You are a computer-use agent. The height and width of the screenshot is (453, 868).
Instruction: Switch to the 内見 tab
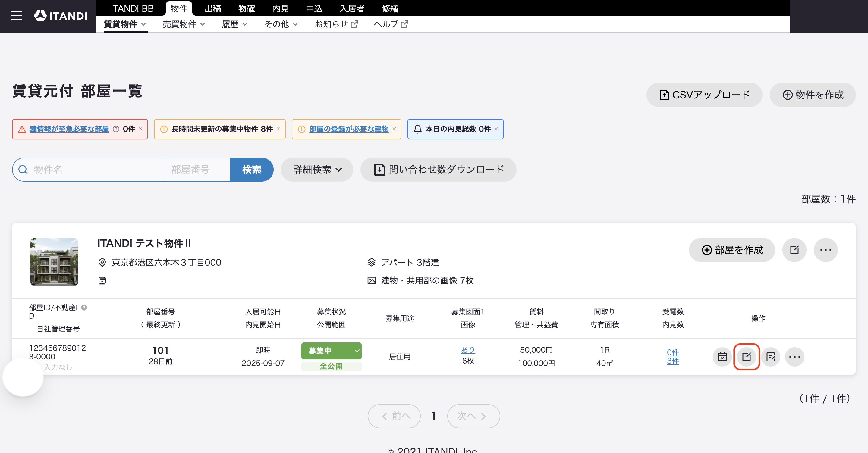pyautogui.click(x=280, y=8)
